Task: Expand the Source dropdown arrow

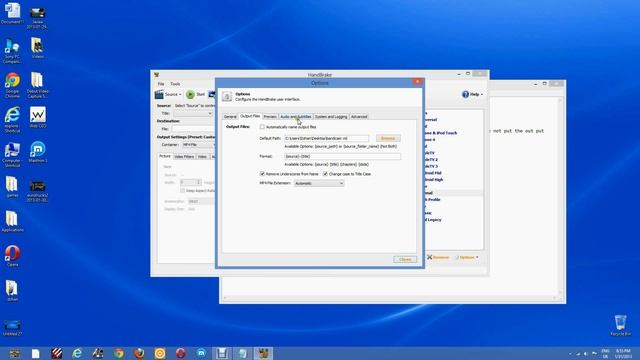Action: [x=180, y=95]
